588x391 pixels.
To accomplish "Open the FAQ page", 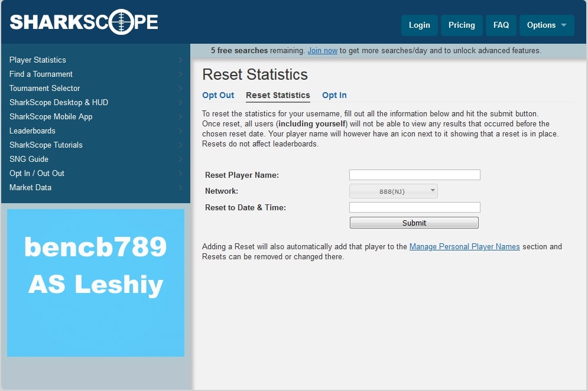I will (x=501, y=25).
